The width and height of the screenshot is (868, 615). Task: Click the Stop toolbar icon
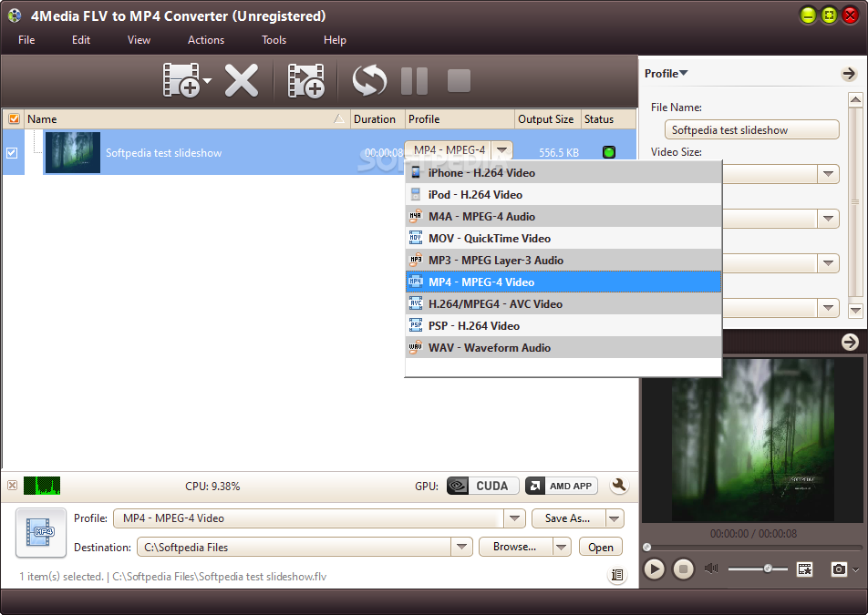(x=459, y=81)
